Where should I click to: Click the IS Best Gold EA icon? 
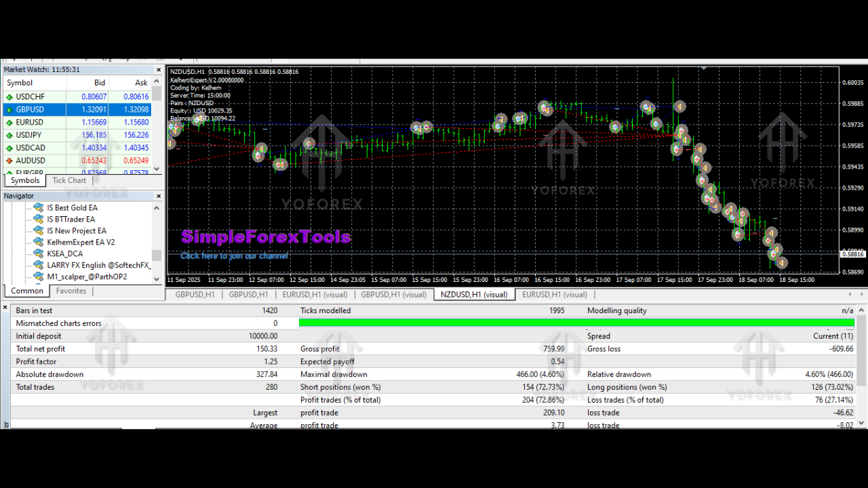[39, 207]
